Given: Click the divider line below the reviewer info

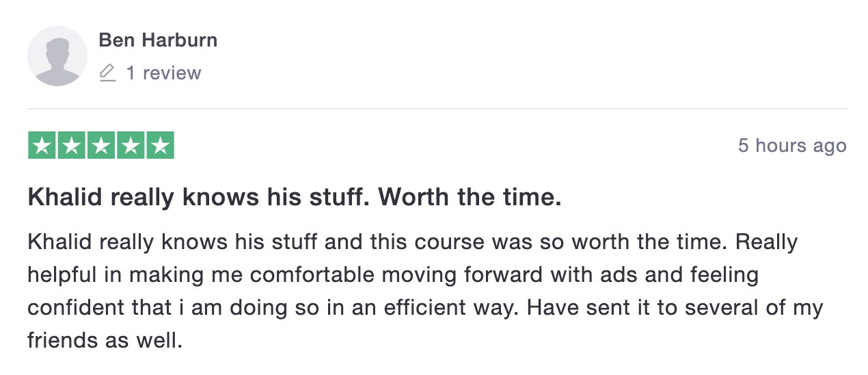Looking at the screenshot, I should pos(437,109).
